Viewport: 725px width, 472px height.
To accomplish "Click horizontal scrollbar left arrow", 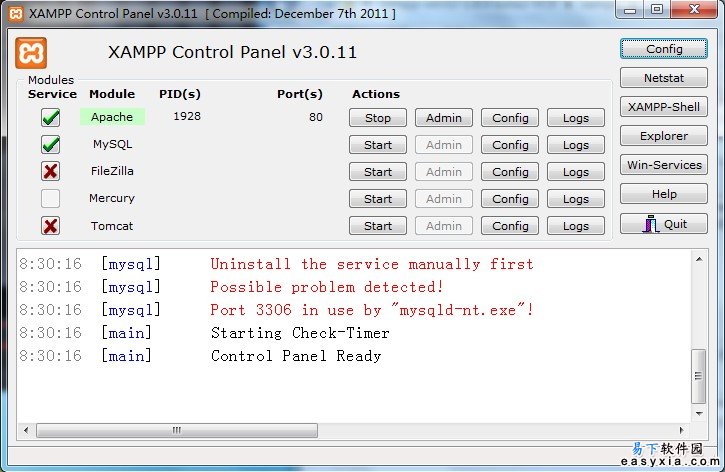I will coord(26,430).
